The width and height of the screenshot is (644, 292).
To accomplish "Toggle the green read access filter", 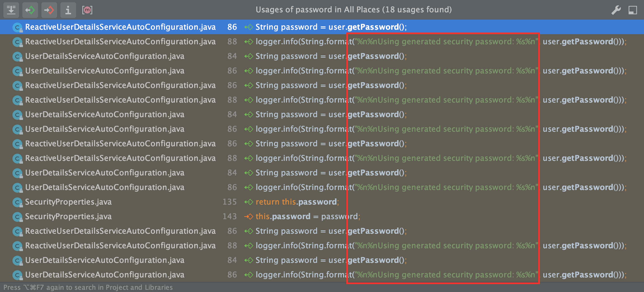I will pos(30,10).
